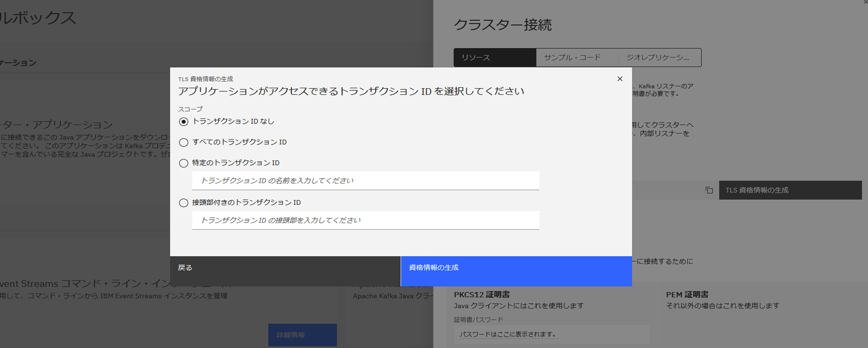Click the 詳細情報 button on the card
The height and width of the screenshot is (348, 868).
coord(302,335)
